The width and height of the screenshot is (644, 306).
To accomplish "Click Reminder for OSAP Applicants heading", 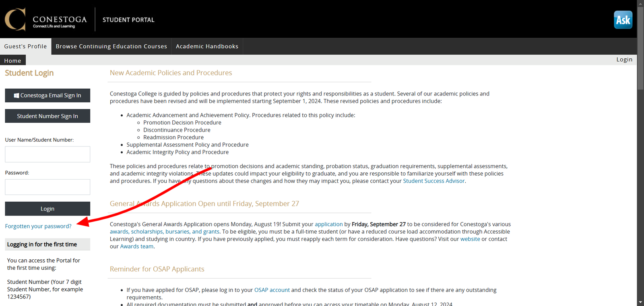I will point(157,269).
